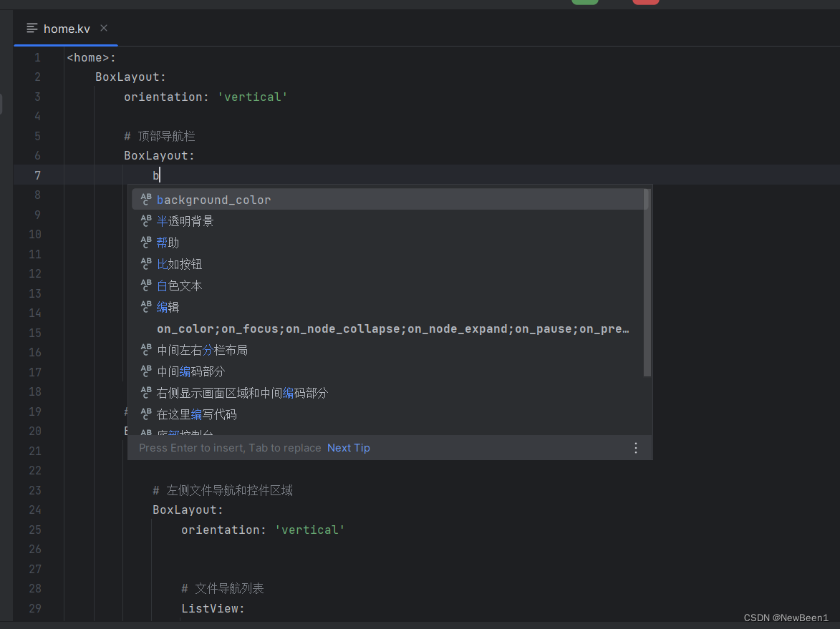840x629 pixels.
Task: Click the AB icon next to 白色文本 suggestion
Action: pyautogui.click(x=145, y=286)
